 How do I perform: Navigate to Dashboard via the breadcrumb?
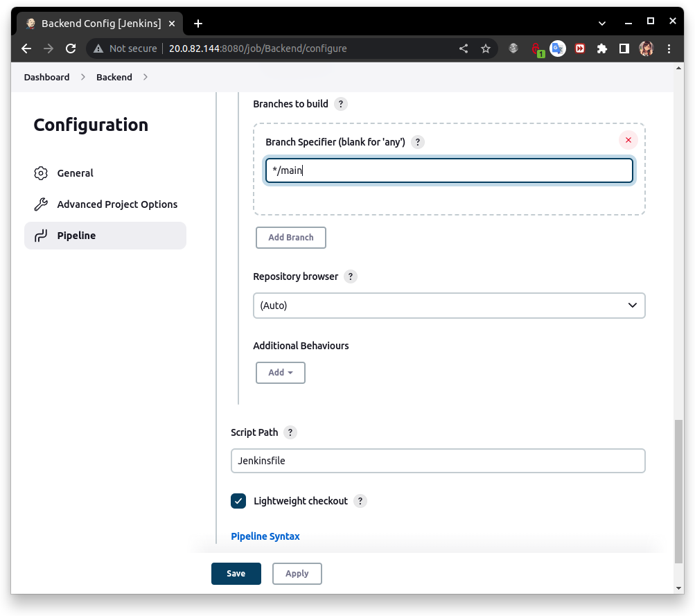[46, 77]
